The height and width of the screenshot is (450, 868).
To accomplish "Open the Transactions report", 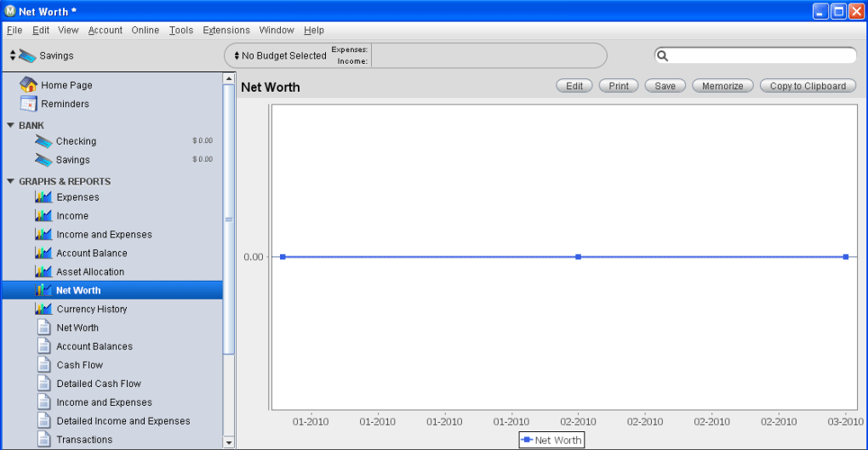I will coord(111,440).
